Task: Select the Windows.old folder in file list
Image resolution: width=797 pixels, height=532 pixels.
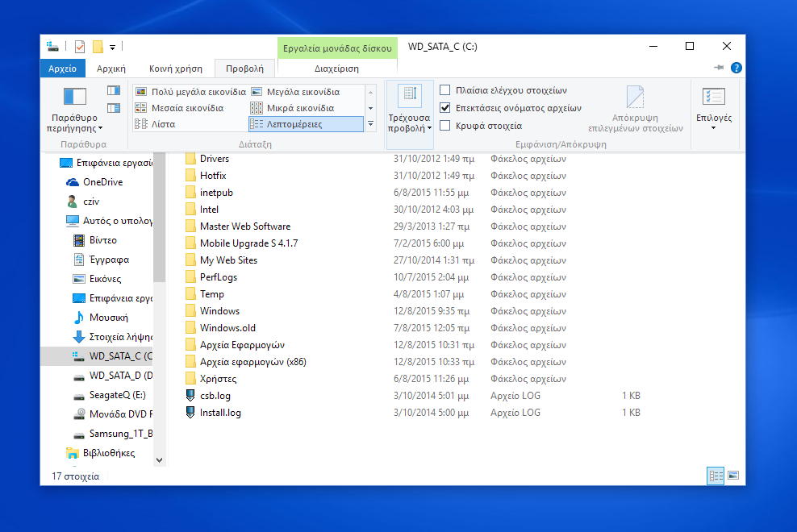Action: pyautogui.click(x=227, y=328)
